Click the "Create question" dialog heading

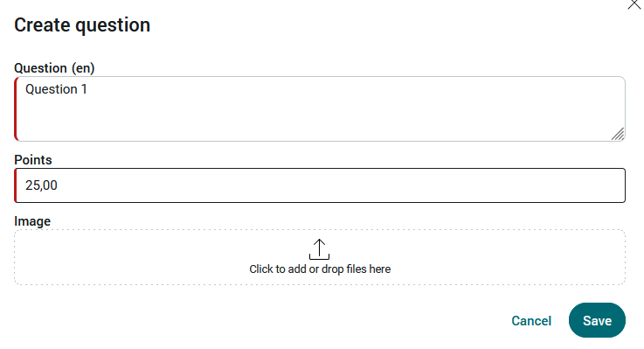82,25
